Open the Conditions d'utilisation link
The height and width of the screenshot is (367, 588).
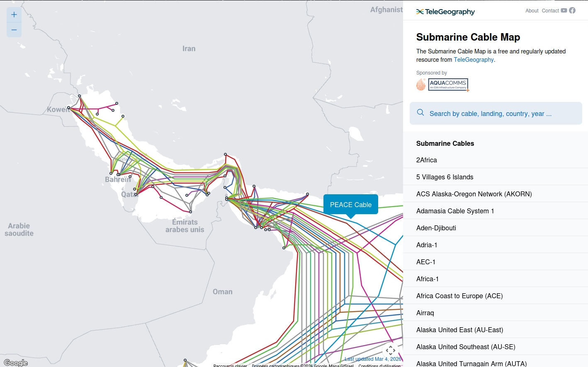point(379,365)
